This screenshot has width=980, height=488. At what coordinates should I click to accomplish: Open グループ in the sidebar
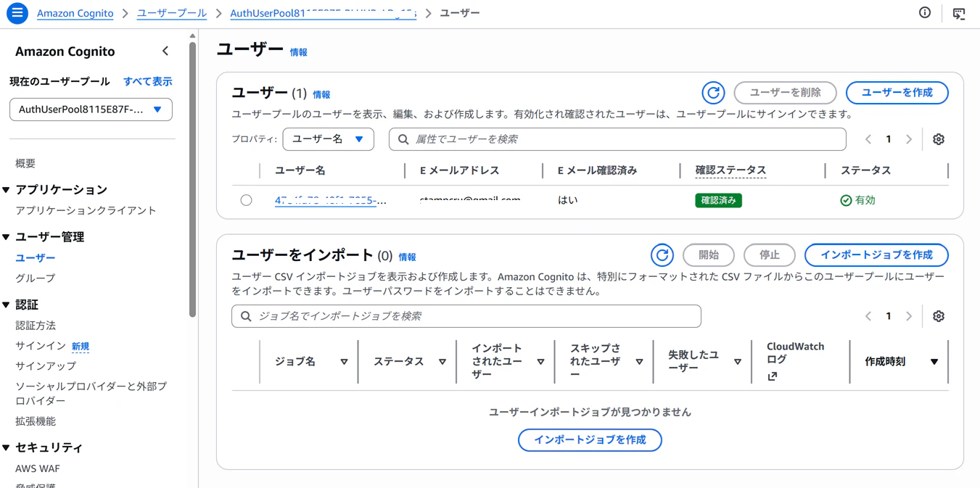point(35,278)
